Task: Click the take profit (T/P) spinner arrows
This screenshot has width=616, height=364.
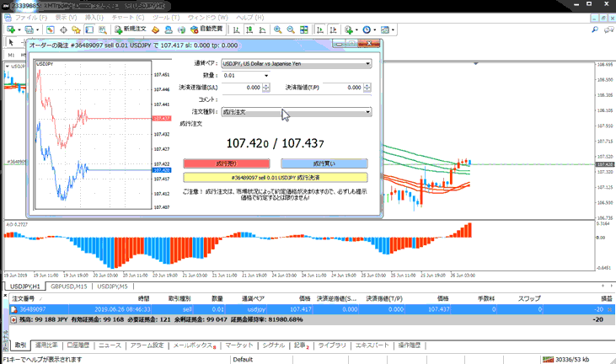Action: click(367, 88)
